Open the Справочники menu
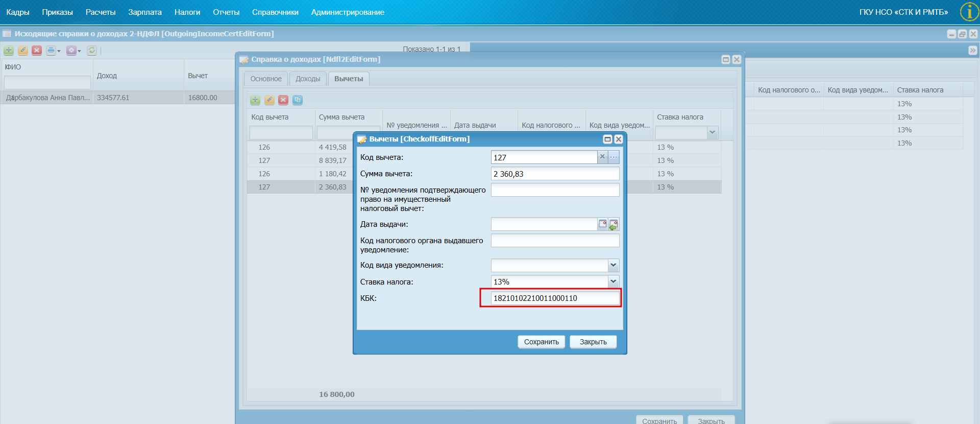 point(275,12)
